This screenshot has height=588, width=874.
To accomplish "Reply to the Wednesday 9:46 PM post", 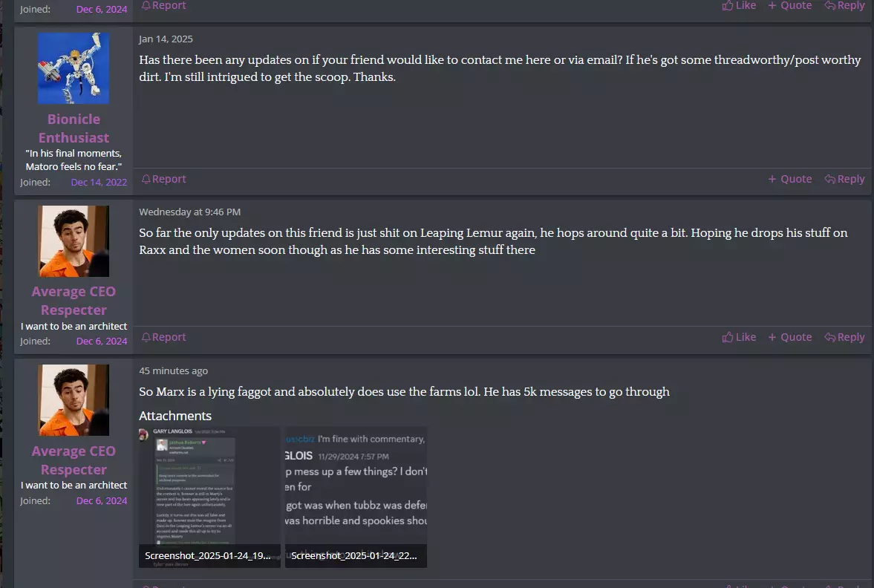I will (x=844, y=337).
